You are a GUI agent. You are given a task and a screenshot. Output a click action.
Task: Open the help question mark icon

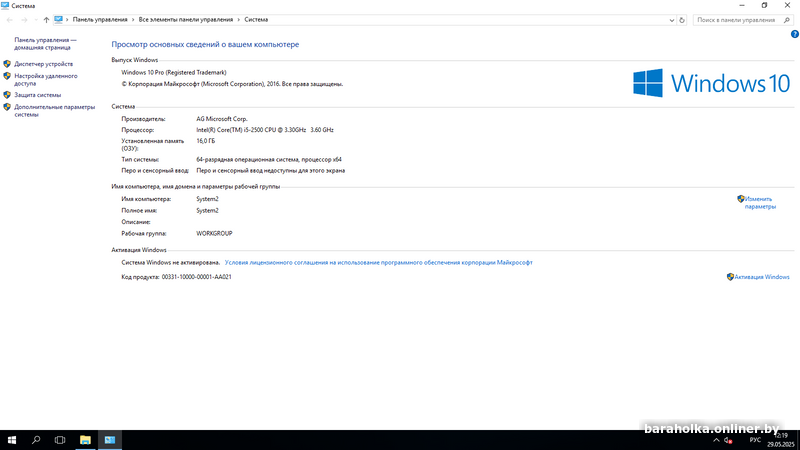[794, 34]
